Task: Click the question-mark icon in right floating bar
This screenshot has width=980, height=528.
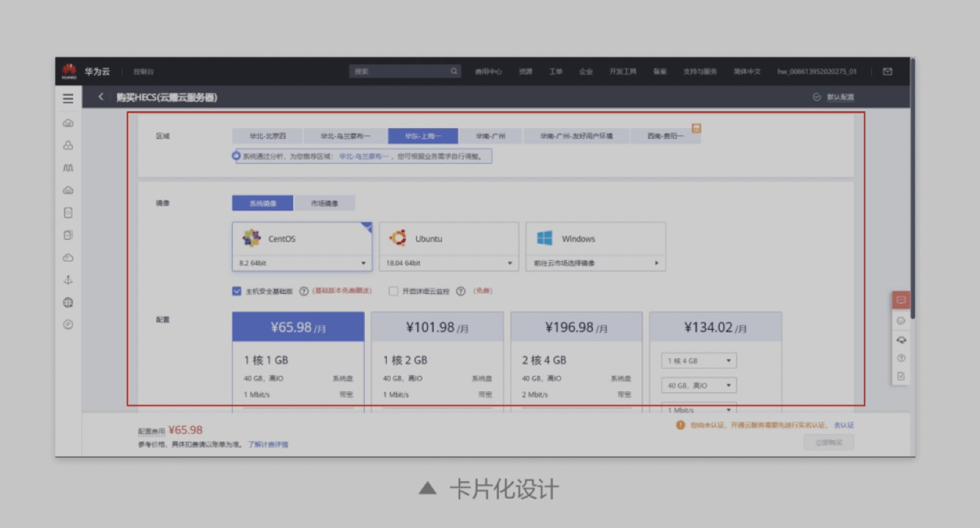Action: pyautogui.click(x=901, y=358)
